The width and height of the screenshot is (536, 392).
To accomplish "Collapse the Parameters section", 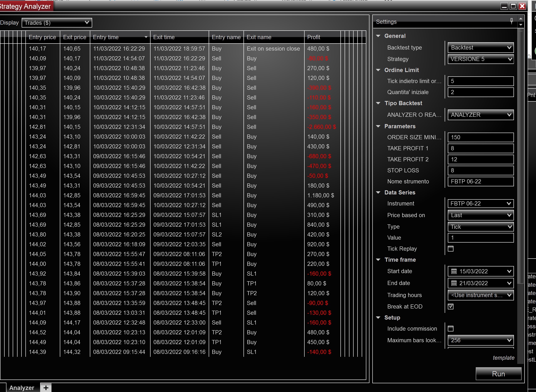I will pyautogui.click(x=378, y=126).
